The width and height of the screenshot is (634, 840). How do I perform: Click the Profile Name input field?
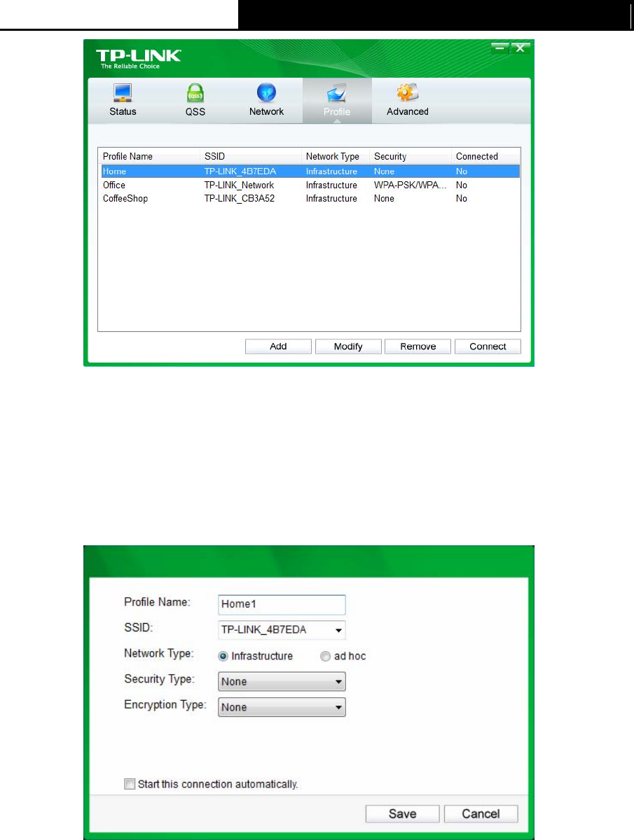(282, 605)
